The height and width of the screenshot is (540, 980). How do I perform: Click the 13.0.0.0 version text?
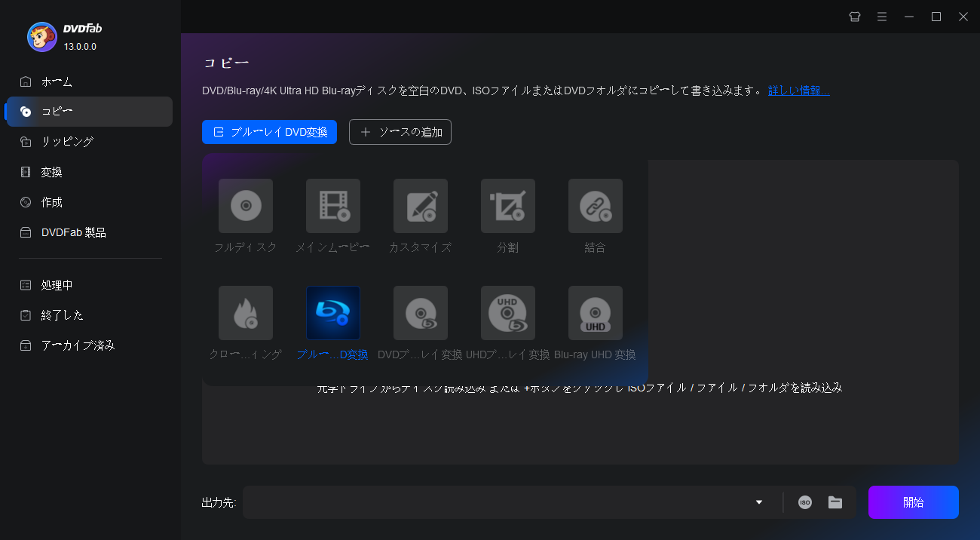coord(80,47)
